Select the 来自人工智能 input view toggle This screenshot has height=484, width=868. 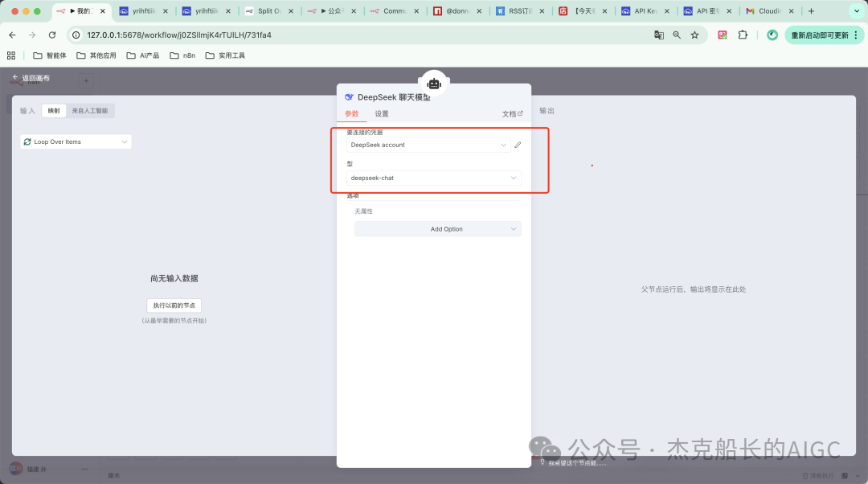(x=90, y=111)
